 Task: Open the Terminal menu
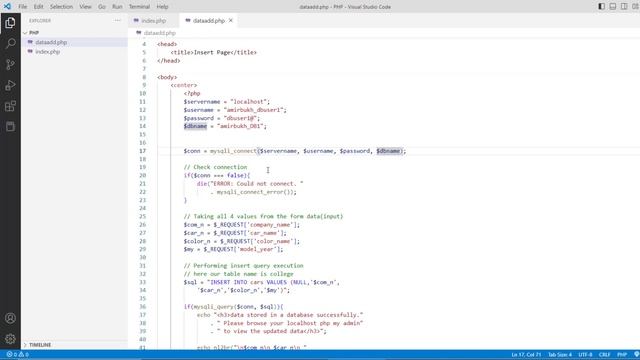[x=139, y=7]
